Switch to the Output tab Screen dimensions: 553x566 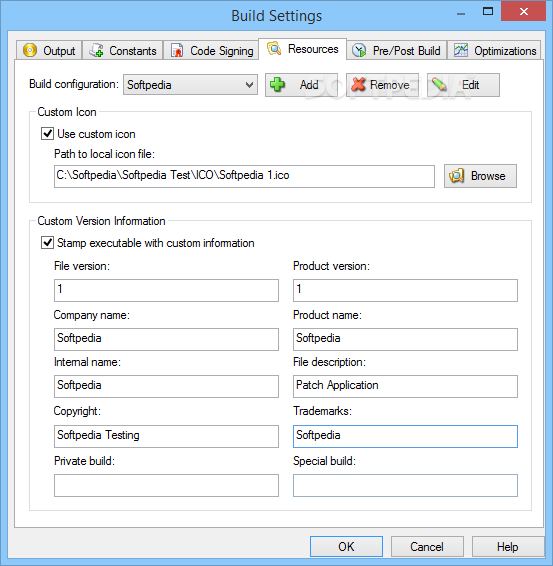pos(49,50)
